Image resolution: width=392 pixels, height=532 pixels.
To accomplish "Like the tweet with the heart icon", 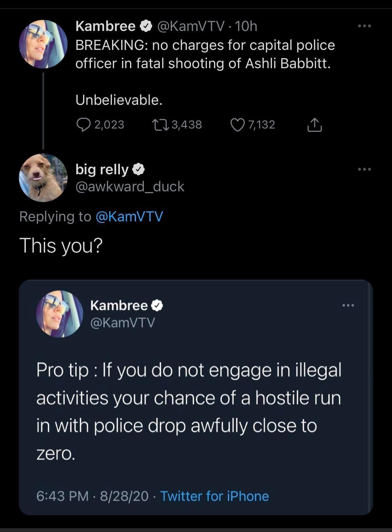I will point(237,125).
